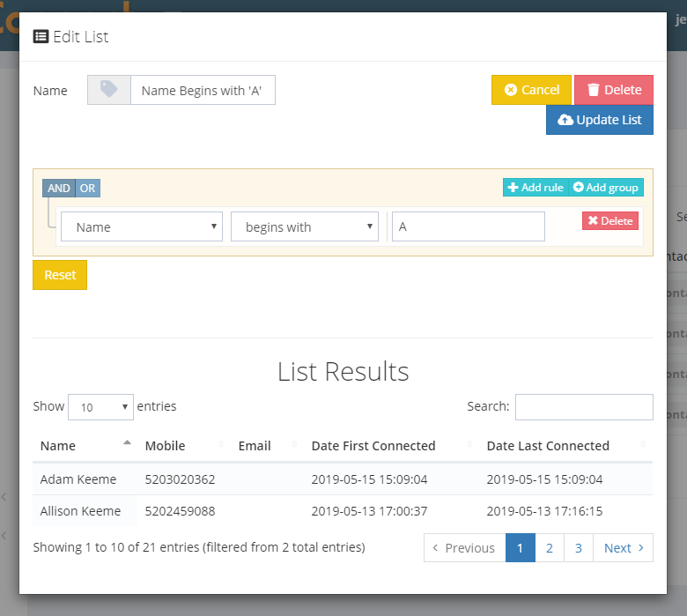Open the Show entries count dropdown

point(100,407)
